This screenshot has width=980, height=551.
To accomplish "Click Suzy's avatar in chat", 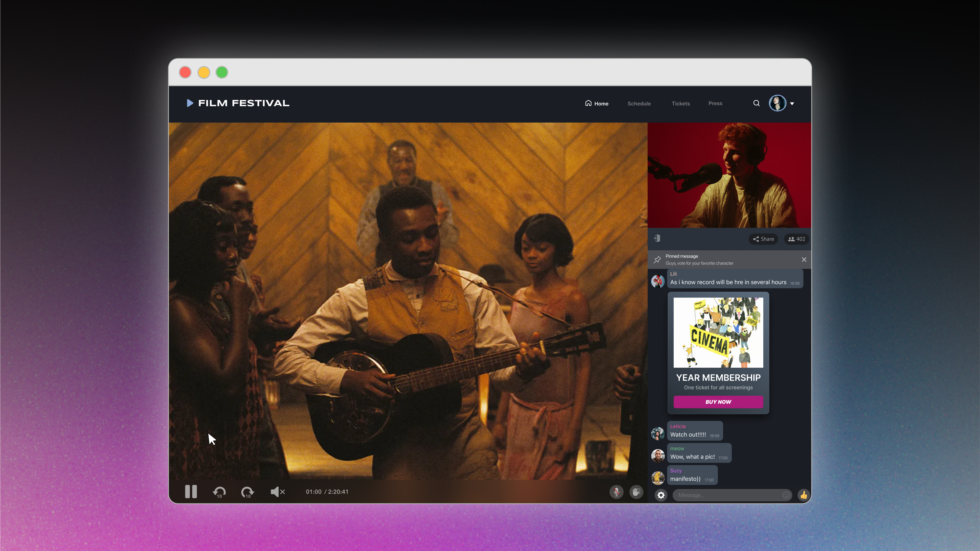I will click(658, 478).
